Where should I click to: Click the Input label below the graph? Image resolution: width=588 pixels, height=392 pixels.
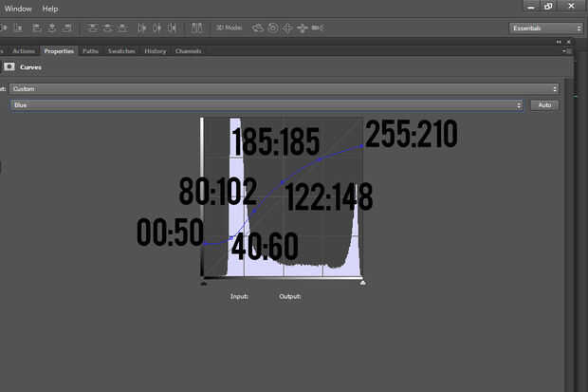(x=239, y=296)
